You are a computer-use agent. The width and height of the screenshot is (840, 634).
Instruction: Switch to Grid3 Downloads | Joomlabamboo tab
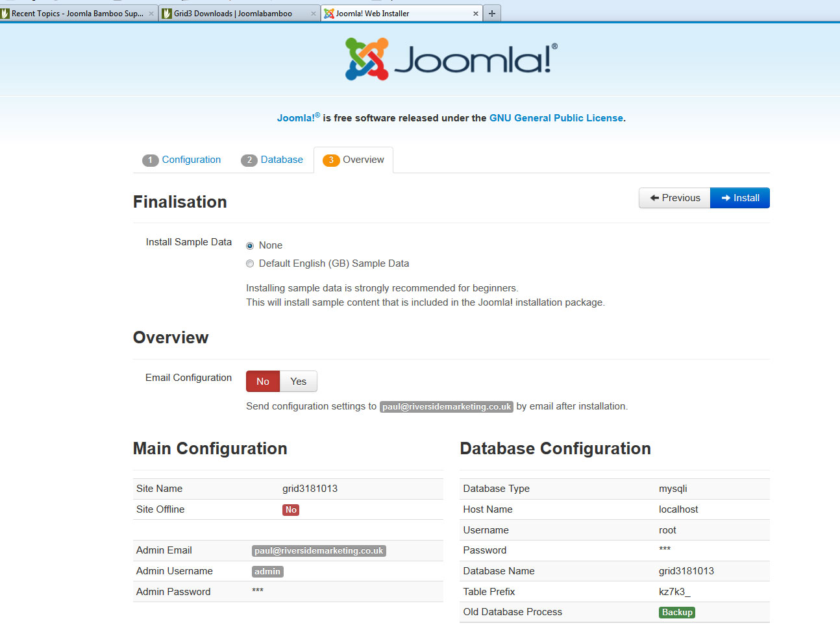click(240, 14)
